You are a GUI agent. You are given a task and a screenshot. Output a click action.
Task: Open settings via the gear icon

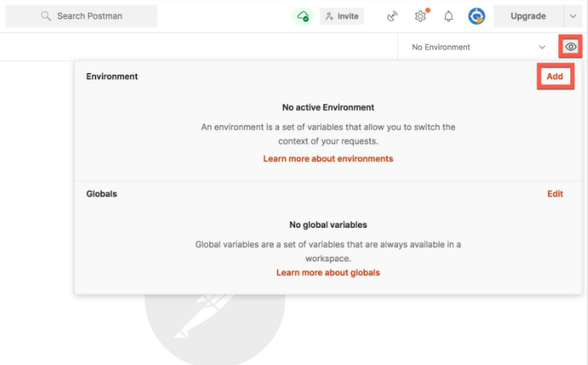pyautogui.click(x=420, y=16)
